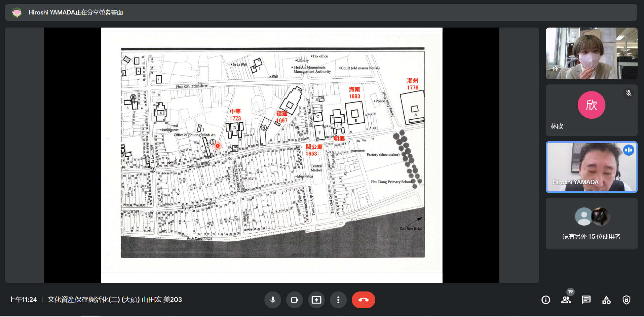
Task: Open the activities panel
Action: [x=606, y=300]
